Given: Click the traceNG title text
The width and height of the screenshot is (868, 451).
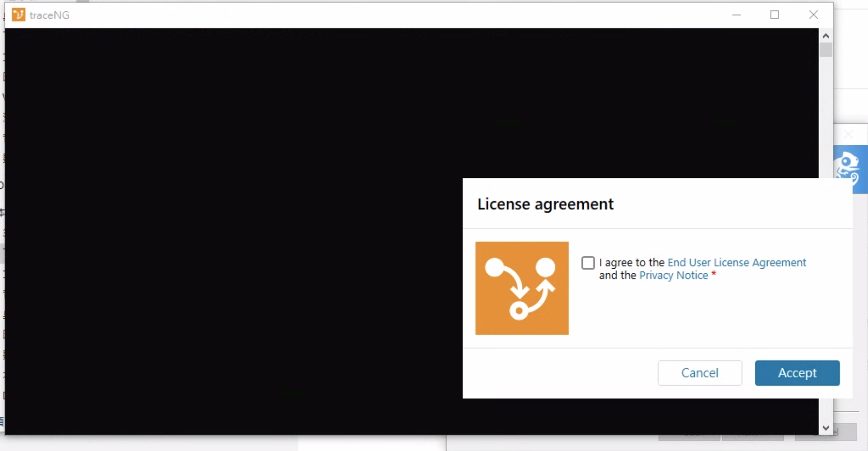Looking at the screenshot, I should (49, 15).
